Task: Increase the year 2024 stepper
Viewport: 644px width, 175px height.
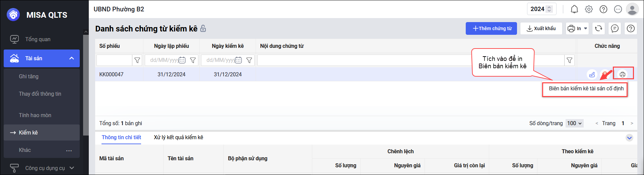Action: 549,7
